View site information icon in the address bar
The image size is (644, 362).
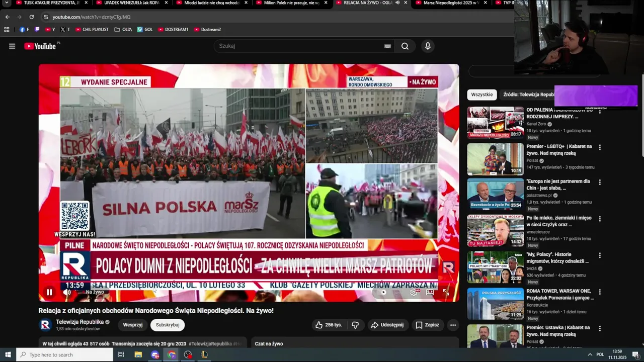tap(46, 17)
